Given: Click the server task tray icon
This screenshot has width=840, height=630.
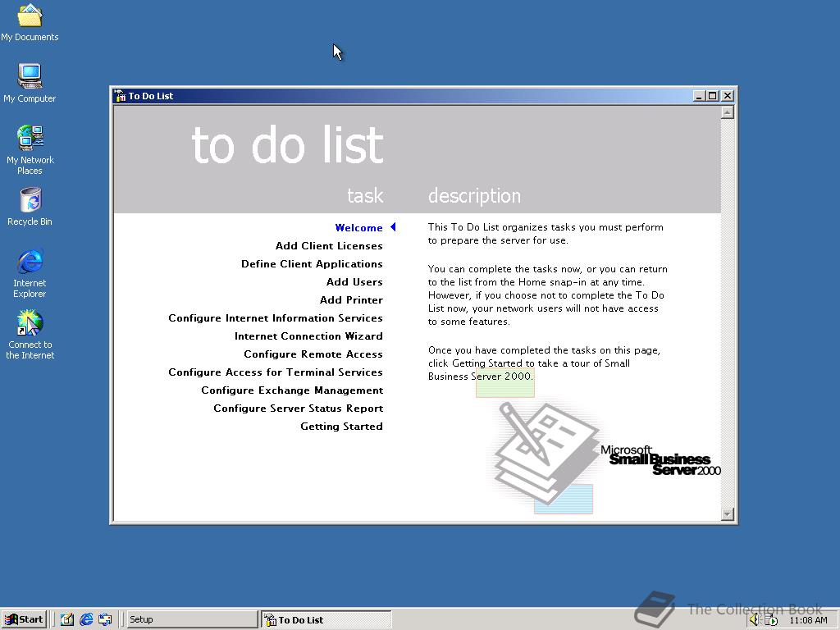Looking at the screenshot, I should click(771, 620).
